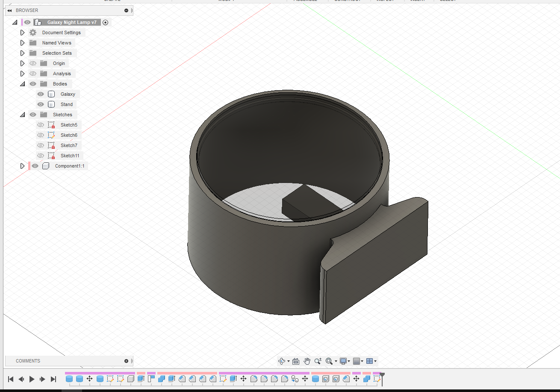Collapse the Sketches folder
560x392 pixels.
[x=23, y=115]
